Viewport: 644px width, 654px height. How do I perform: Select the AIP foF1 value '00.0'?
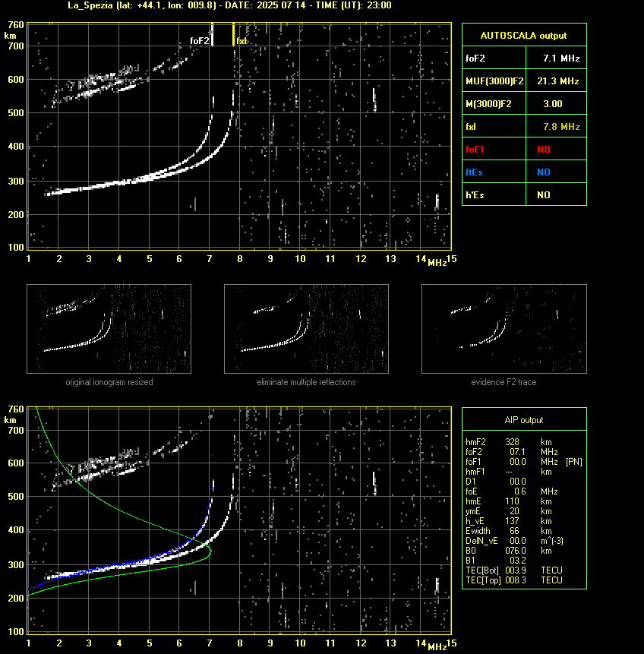click(x=517, y=462)
